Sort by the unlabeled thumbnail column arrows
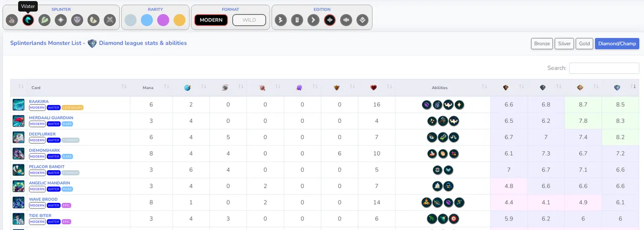The image size is (644, 230). pos(21,87)
